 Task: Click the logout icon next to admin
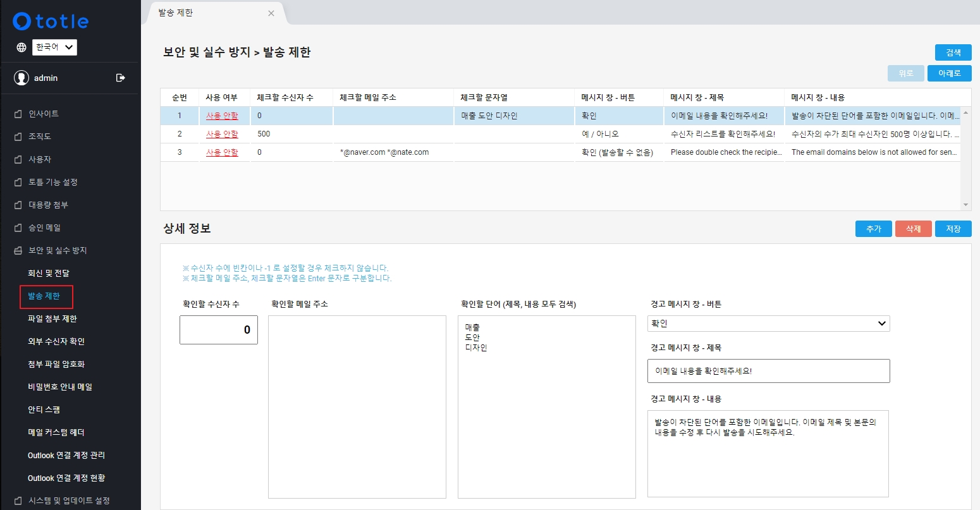coord(121,78)
